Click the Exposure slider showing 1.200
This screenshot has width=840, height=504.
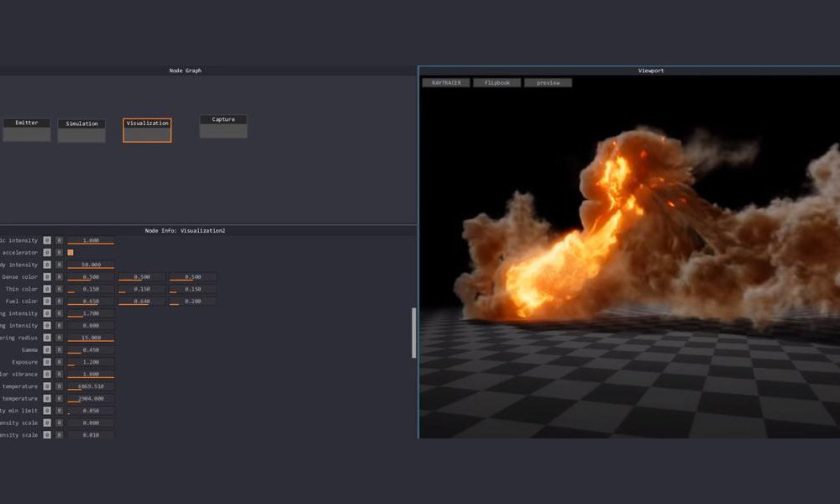coord(91,362)
